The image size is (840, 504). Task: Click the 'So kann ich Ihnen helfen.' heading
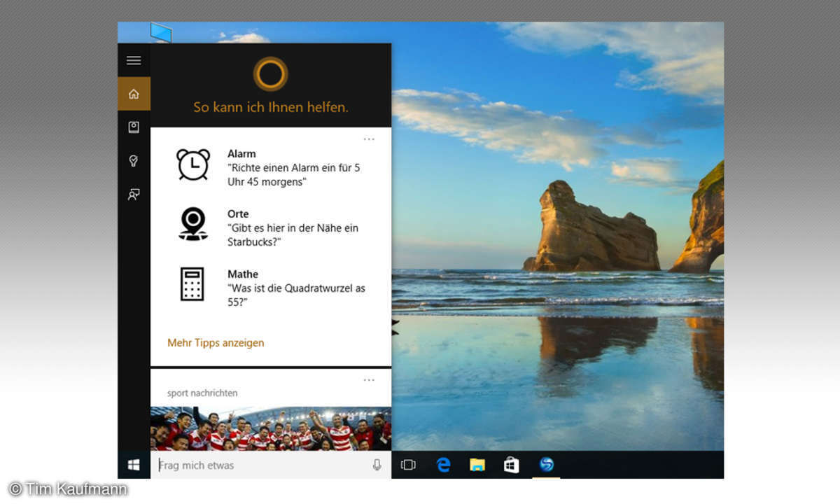pyautogui.click(x=271, y=107)
